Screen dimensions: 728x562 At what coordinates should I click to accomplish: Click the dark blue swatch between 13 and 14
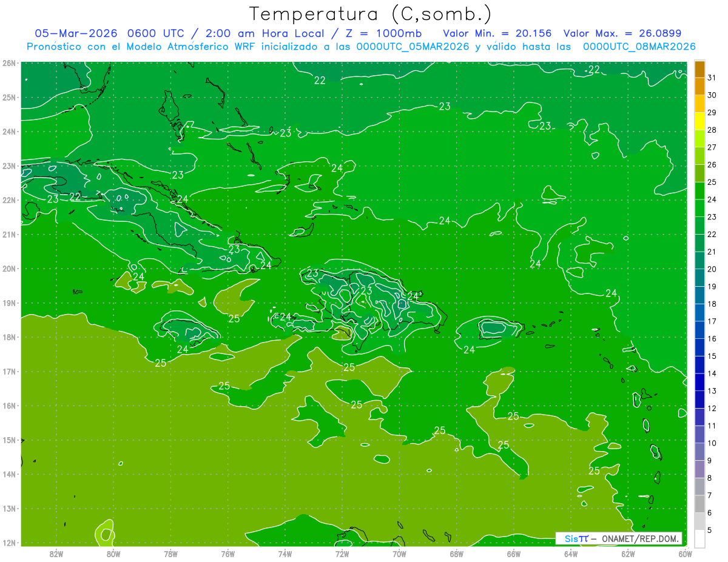(x=699, y=382)
